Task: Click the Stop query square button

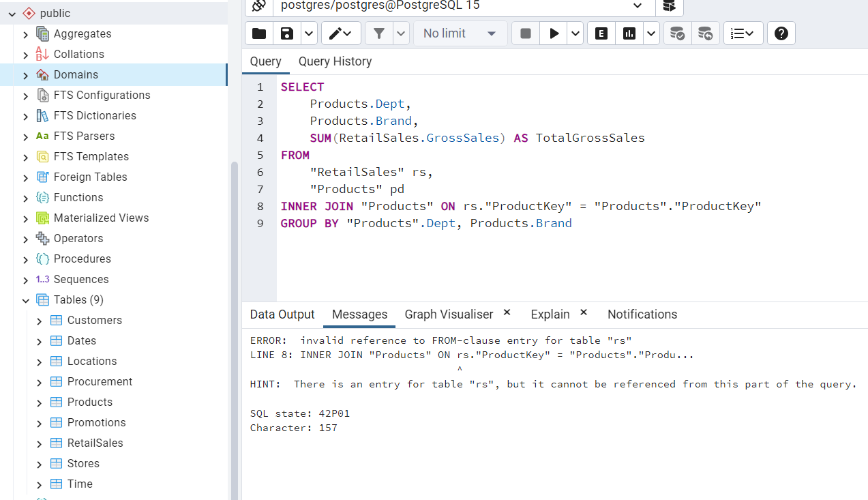Action: tap(526, 33)
